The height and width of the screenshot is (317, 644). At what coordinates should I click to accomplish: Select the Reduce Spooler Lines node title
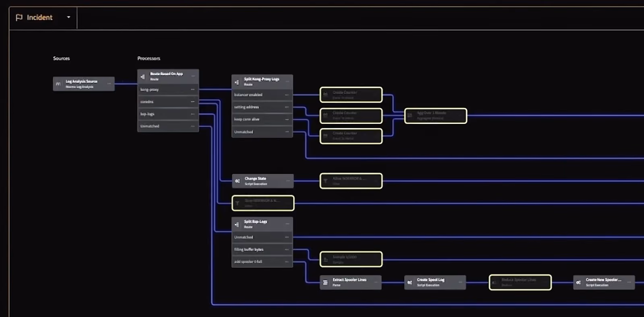point(519,280)
